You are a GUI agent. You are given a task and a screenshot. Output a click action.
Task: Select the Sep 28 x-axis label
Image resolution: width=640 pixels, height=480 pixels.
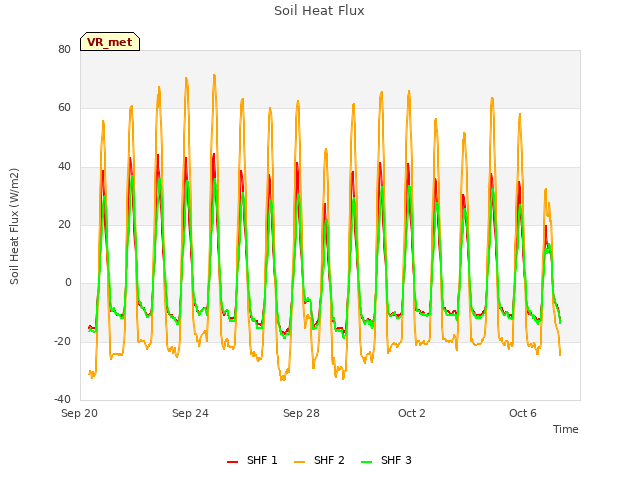point(301,413)
